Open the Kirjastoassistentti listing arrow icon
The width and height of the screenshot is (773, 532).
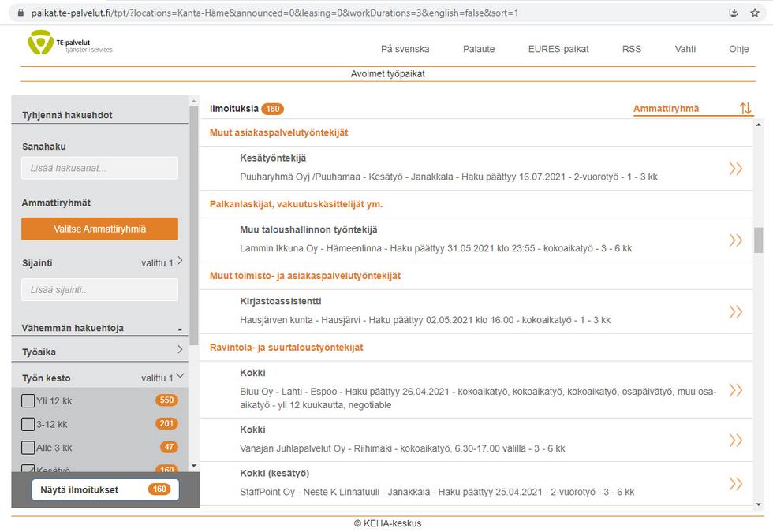pyautogui.click(x=735, y=312)
